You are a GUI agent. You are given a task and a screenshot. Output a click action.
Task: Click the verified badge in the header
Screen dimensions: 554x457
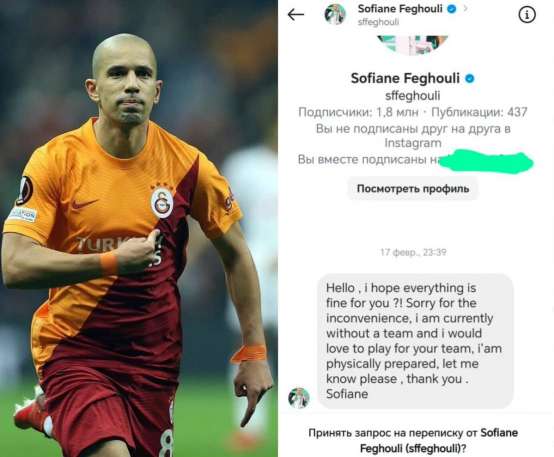click(x=452, y=9)
